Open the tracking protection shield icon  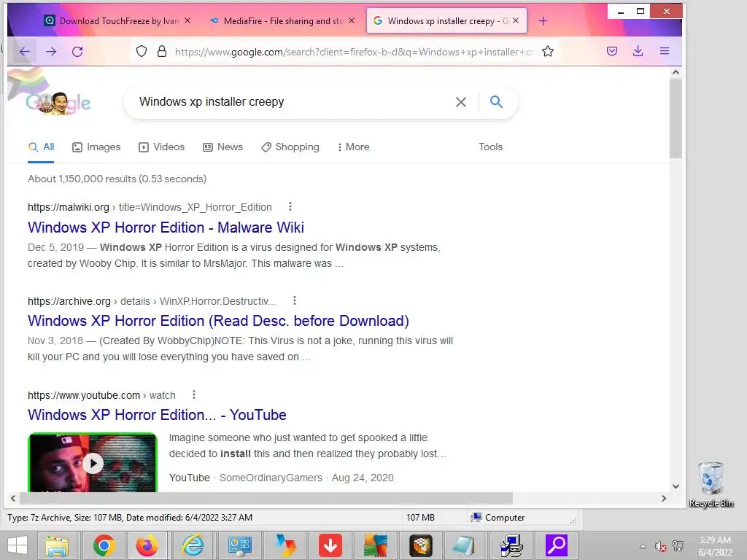[x=142, y=52]
